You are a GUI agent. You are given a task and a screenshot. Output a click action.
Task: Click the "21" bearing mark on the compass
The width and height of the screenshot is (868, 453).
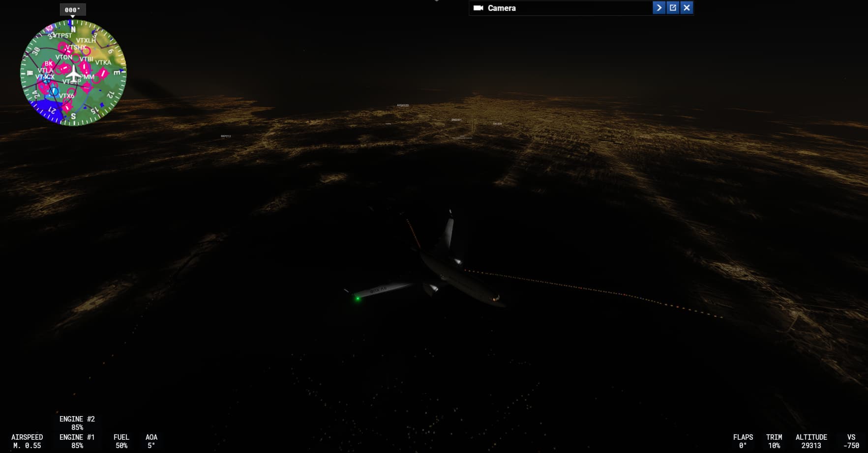(x=52, y=111)
